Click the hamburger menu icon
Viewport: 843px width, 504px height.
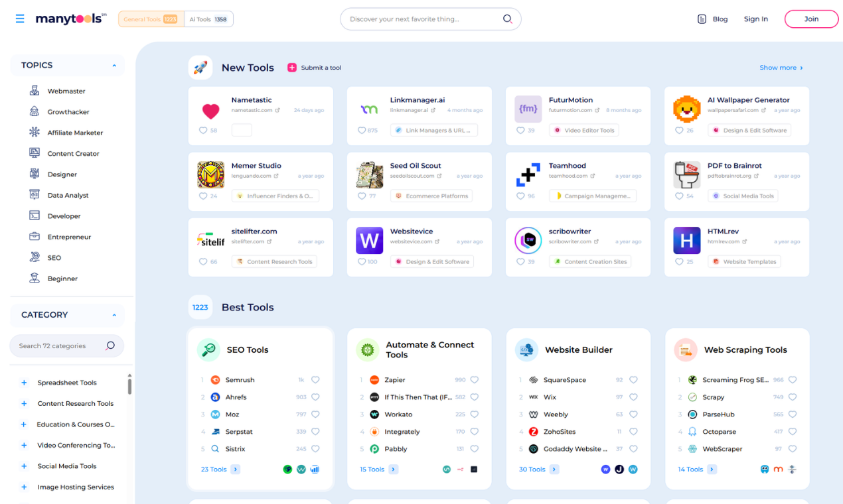pos(20,19)
